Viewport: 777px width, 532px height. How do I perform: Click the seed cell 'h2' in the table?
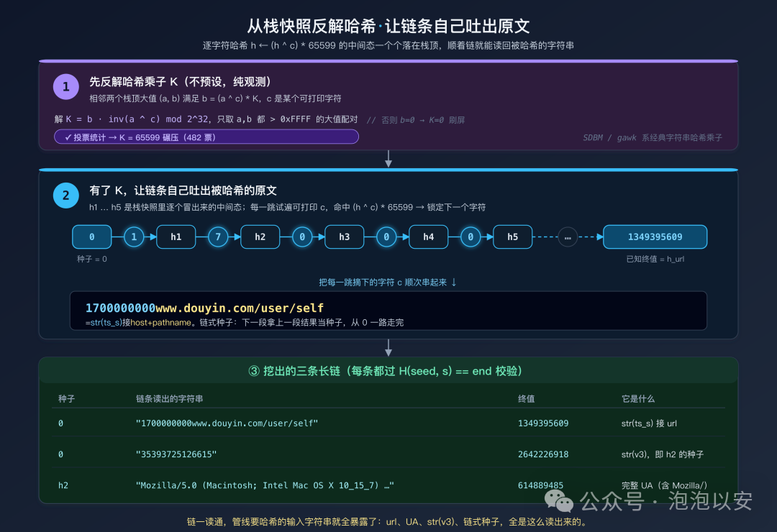click(x=63, y=485)
